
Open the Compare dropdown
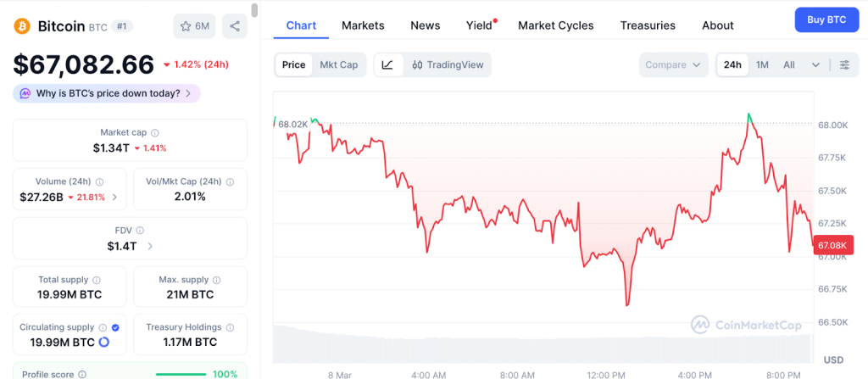click(674, 65)
